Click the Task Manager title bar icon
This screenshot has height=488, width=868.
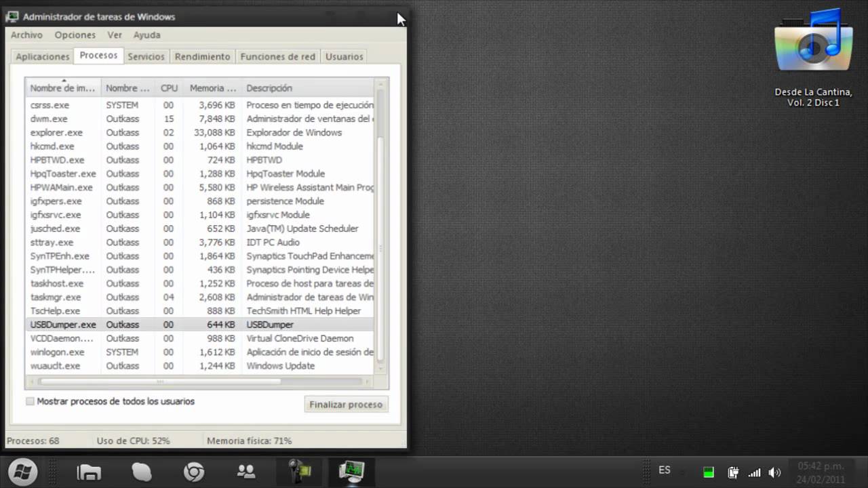[x=12, y=16]
